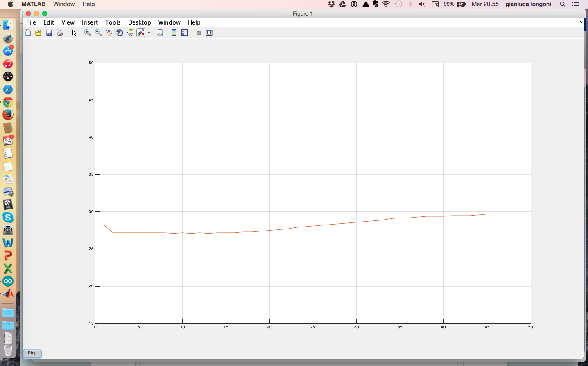The height and width of the screenshot is (366, 588).
Task: Save the current figure
Action: pos(49,33)
